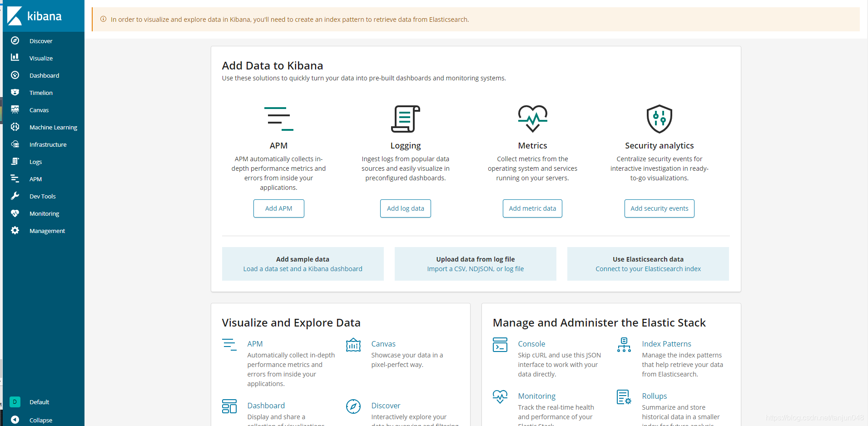
Task: Click the Canvas sidebar icon
Action: click(15, 109)
